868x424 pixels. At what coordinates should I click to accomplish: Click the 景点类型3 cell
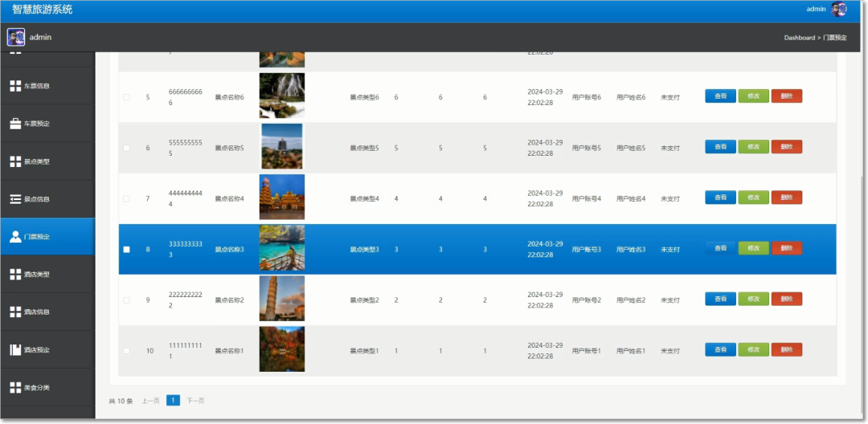click(364, 249)
